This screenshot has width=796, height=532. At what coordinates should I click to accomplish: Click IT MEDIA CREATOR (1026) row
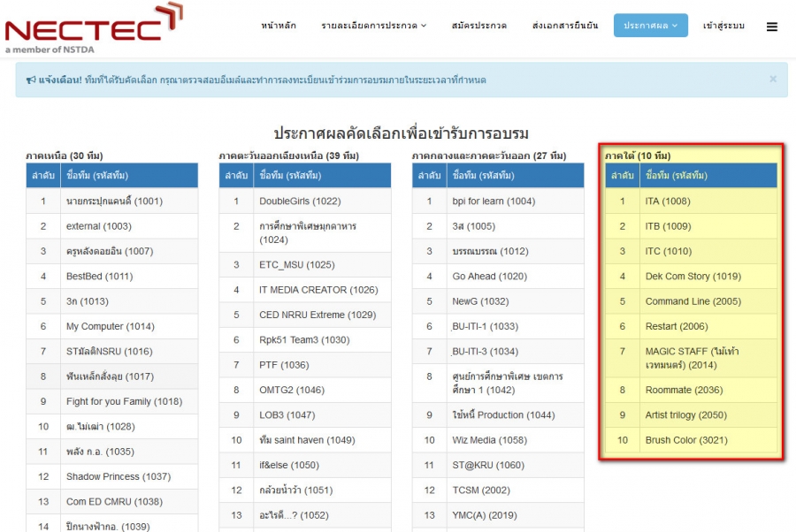click(x=318, y=290)
